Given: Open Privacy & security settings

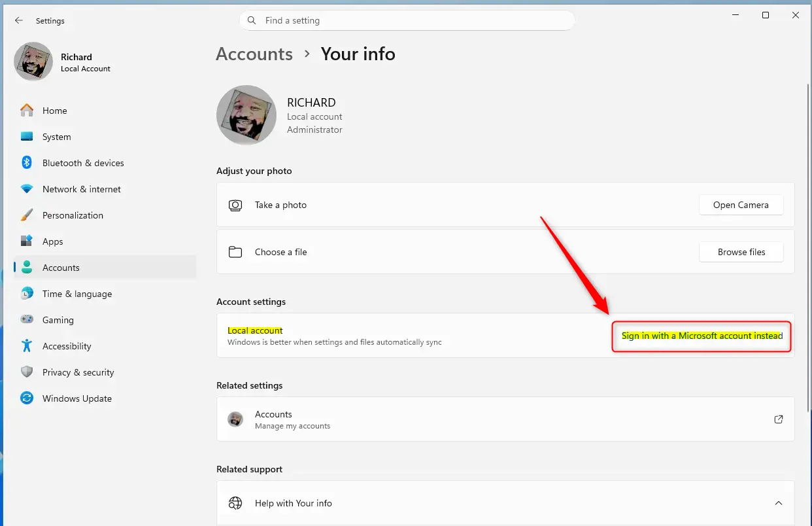Looking at the screenshot, I should (x=105, y=372).
